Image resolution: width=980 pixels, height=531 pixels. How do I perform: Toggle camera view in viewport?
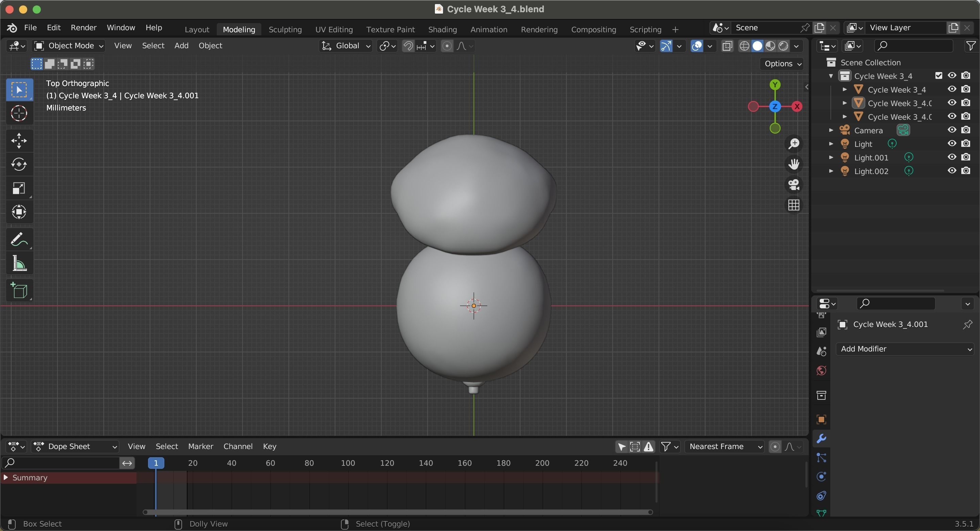[794, 185]
